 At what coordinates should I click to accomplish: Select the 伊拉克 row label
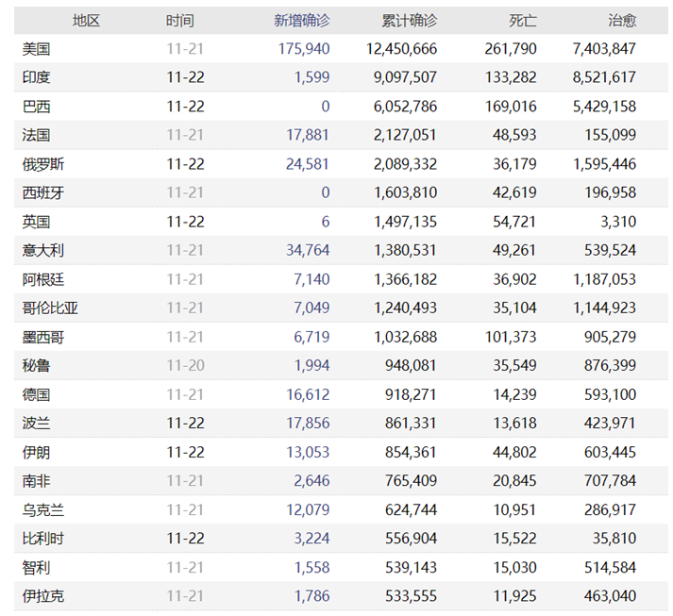(42, 596)
